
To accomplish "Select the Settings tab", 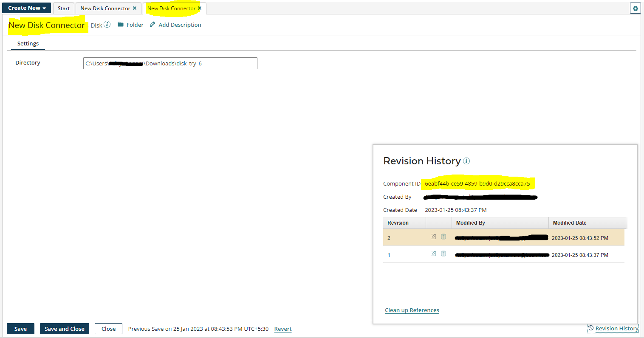I will pyautogui.click(x=28, y=43).
